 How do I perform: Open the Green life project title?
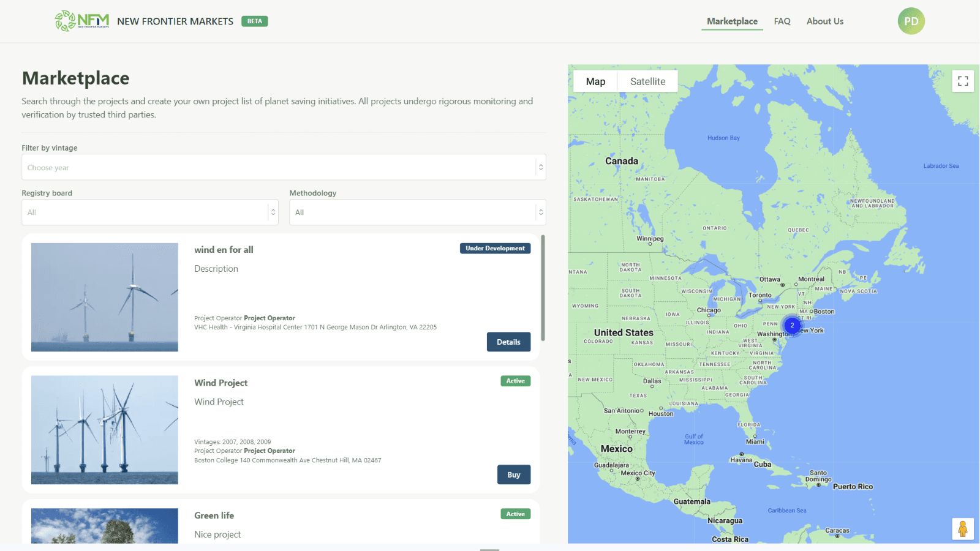pos(214,515)
